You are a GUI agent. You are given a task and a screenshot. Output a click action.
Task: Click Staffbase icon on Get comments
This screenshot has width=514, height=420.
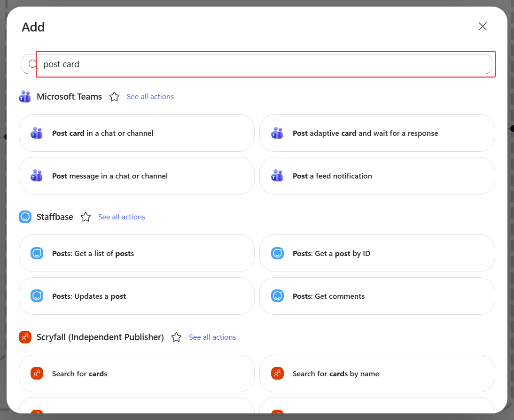(277, 296)
